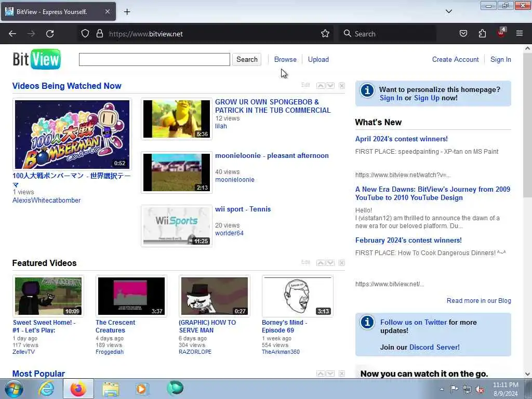Open the Windows Start orb

(x=13, y=389)
